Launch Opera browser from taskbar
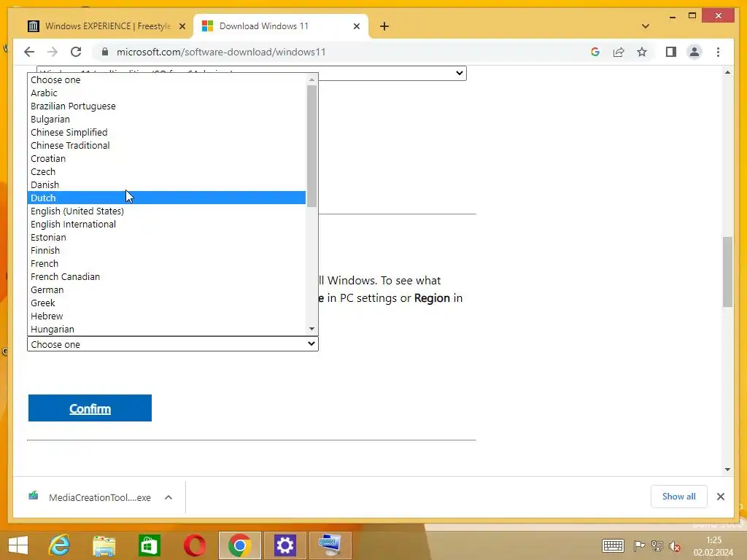This screenshot has width=747, height=560. (194, 545)
